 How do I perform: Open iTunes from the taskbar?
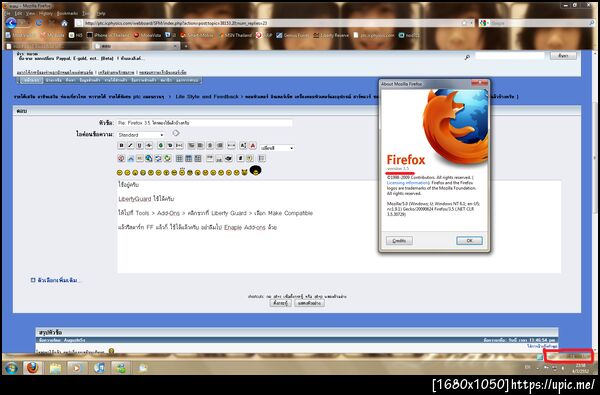99,368
